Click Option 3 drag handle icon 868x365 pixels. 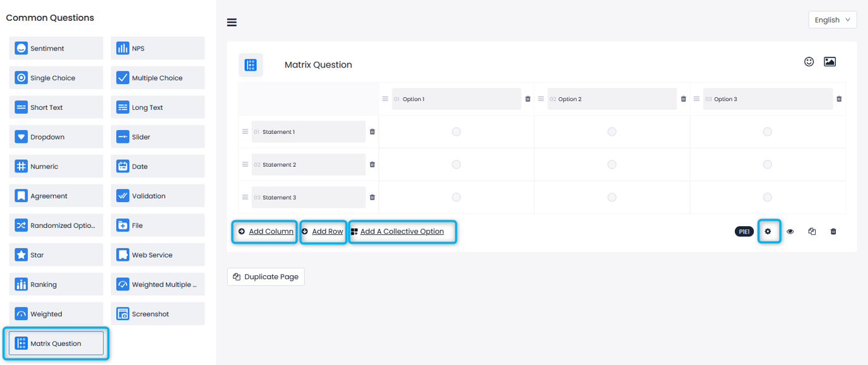696,99
